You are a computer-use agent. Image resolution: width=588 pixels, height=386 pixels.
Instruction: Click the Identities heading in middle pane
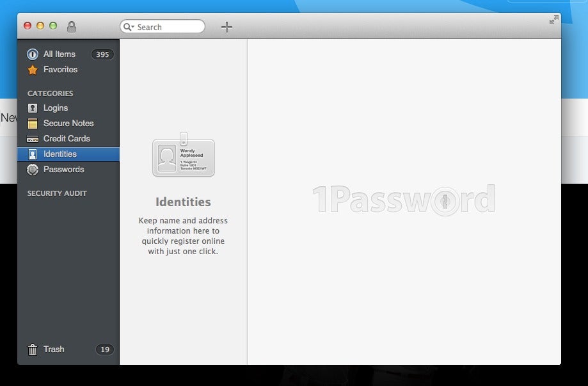point(183,202)
